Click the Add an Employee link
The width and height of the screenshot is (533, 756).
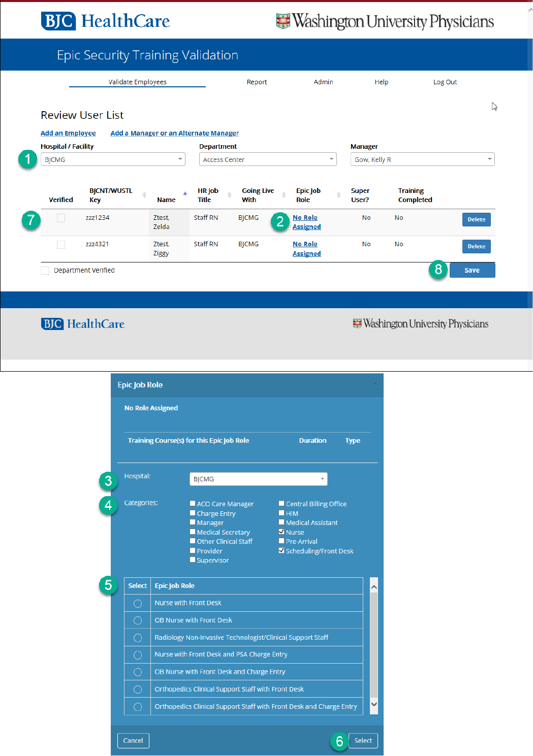coord(68,133)
